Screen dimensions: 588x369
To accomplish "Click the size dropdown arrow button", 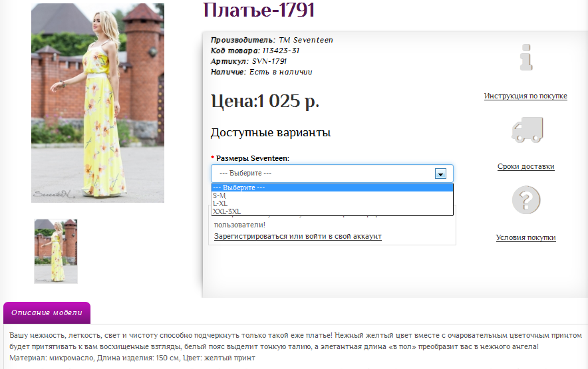I will pos(440,174).
